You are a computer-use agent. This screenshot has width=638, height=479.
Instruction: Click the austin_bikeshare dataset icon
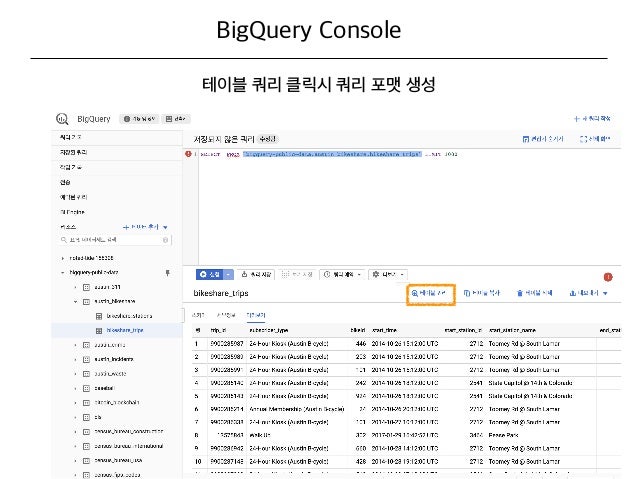(86, 302)
